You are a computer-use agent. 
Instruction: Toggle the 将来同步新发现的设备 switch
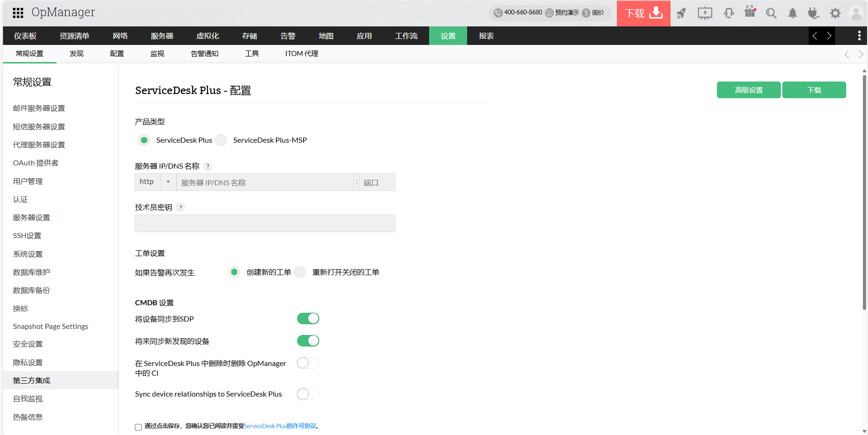tap(308, 340)
